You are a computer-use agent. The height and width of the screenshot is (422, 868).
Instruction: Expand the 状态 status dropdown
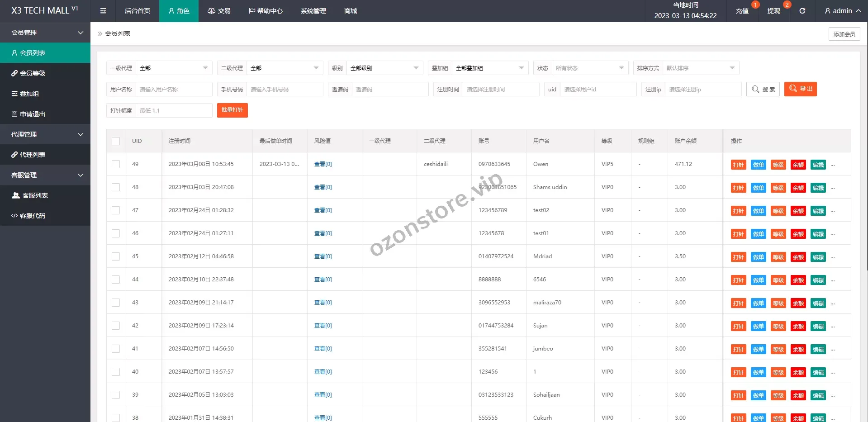589,68
